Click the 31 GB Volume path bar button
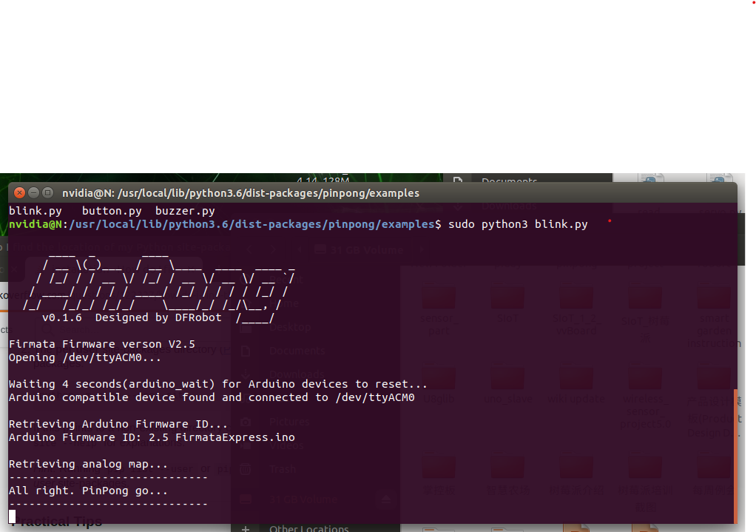The width and height of the screenshot is (756, 532). 360,250
